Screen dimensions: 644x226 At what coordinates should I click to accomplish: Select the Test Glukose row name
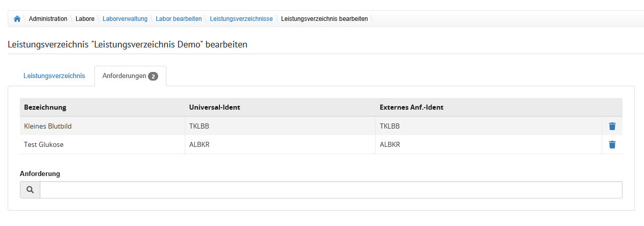[x=44, y=144]
